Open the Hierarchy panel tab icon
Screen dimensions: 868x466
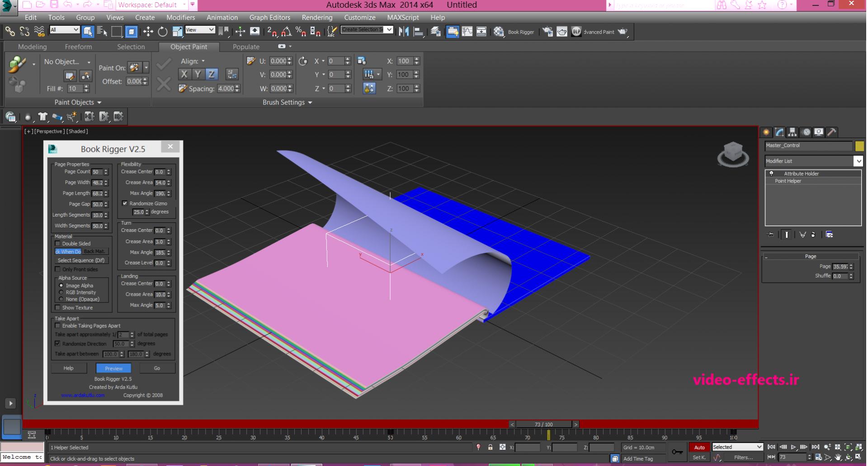point(792,132)
